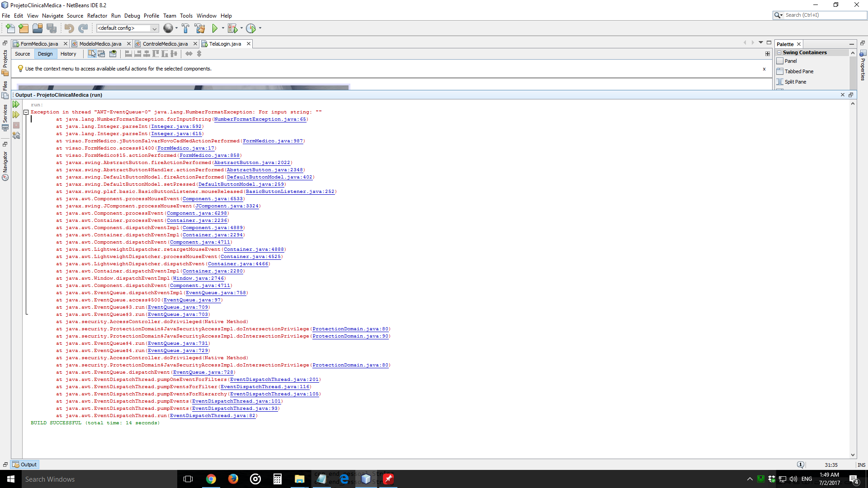Toggle Selection Mode in design toolbar
Viewport: 868px width, 488px height.
[92, 54]
